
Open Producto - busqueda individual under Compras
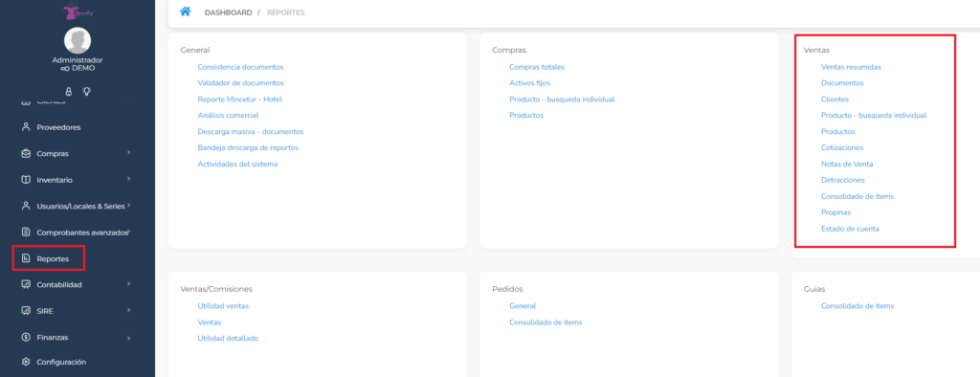(562, 99)
